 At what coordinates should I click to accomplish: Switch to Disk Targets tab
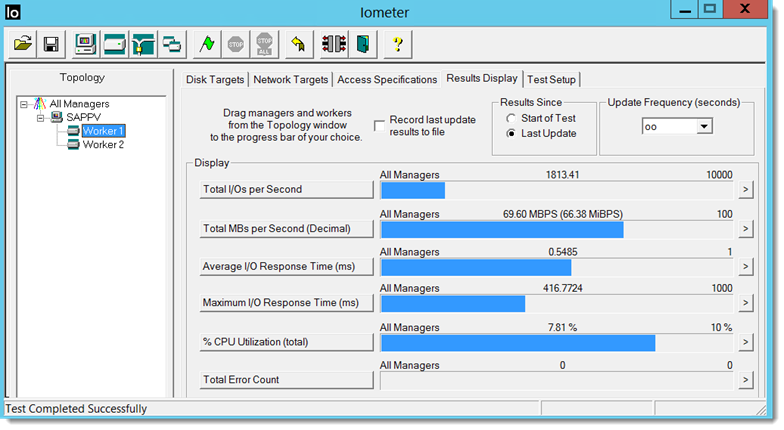tap(215, 80)
